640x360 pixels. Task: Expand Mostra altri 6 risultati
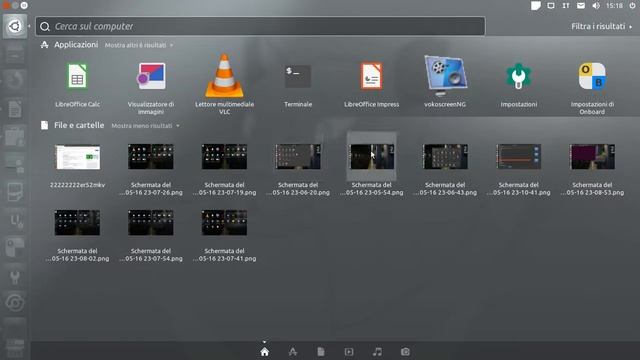click(x=139, y=45)
